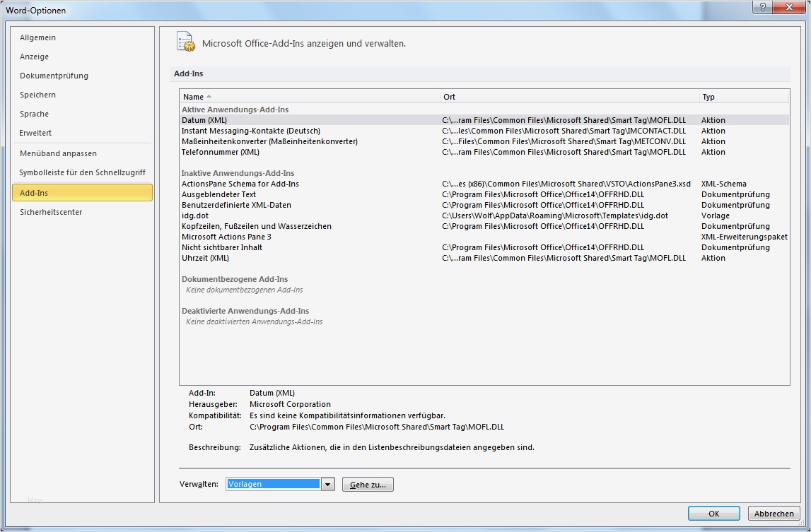Open the Speichern settings section
Viewport: 811px width, 532px height.
pos(37,95)
